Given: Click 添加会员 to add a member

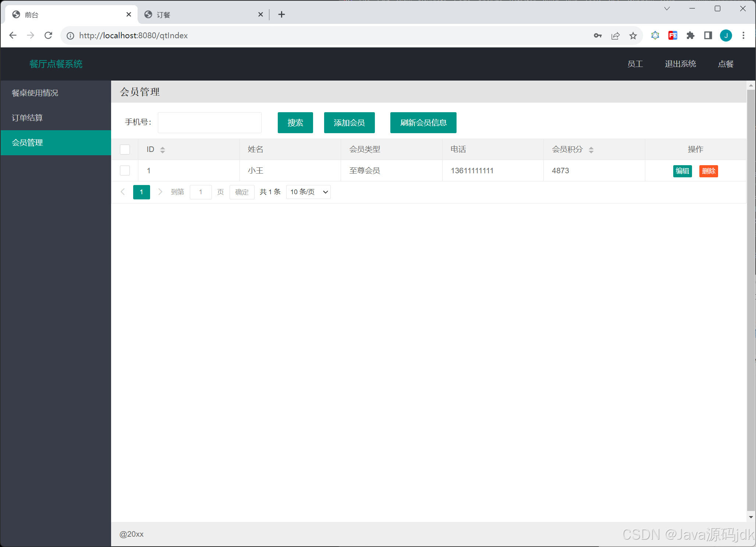Looking at the screenshot, I should (x=349, y=122).
